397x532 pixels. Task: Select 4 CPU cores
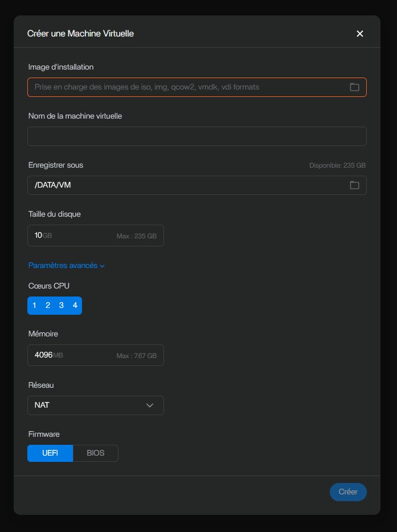tap(75, 306)
